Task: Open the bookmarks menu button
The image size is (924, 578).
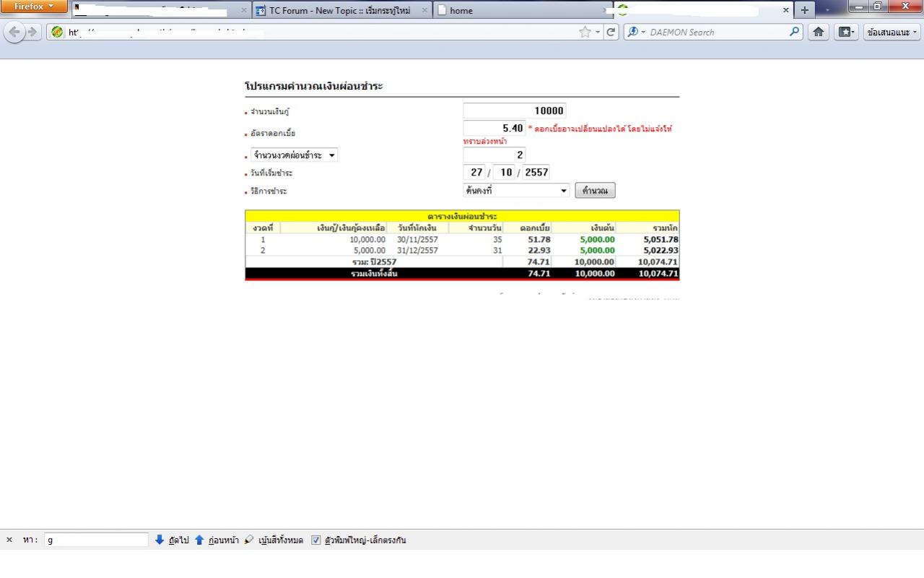Action: (845, 32)
